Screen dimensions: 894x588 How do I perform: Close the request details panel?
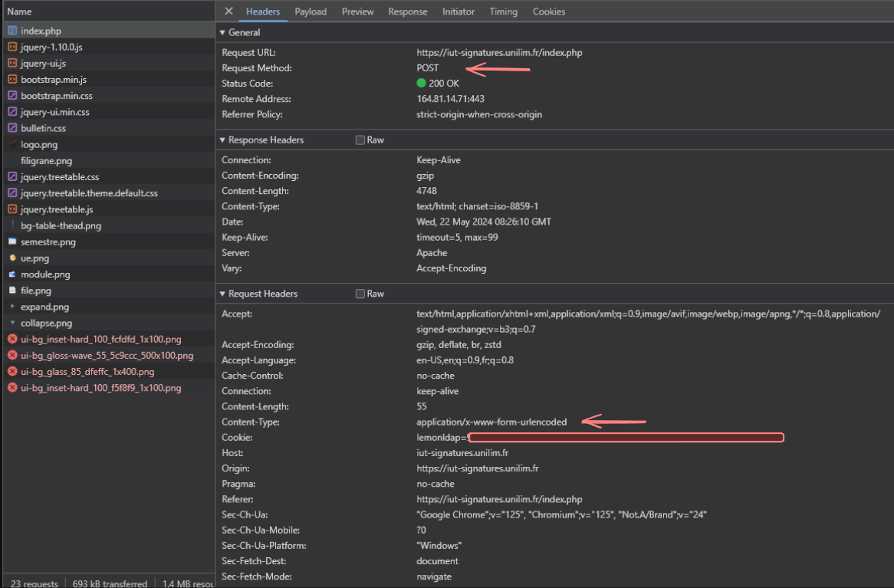click(x=228, y=11)
